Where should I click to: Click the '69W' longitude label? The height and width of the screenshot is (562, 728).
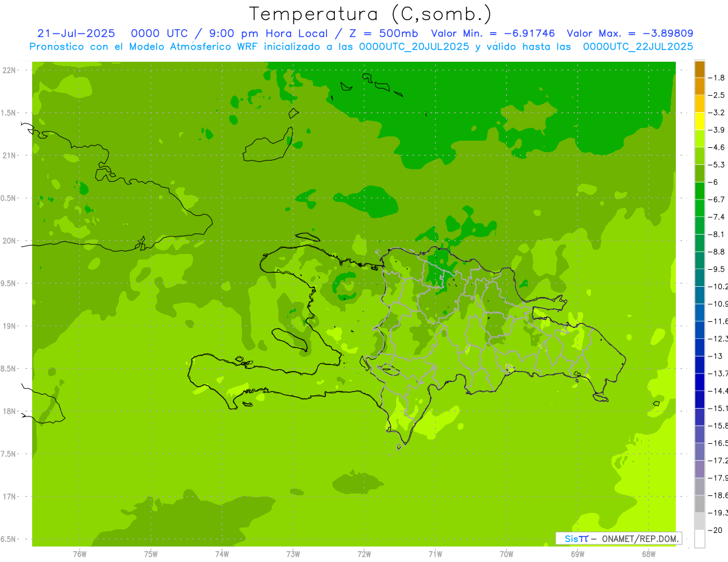click(x=578, y=554)
